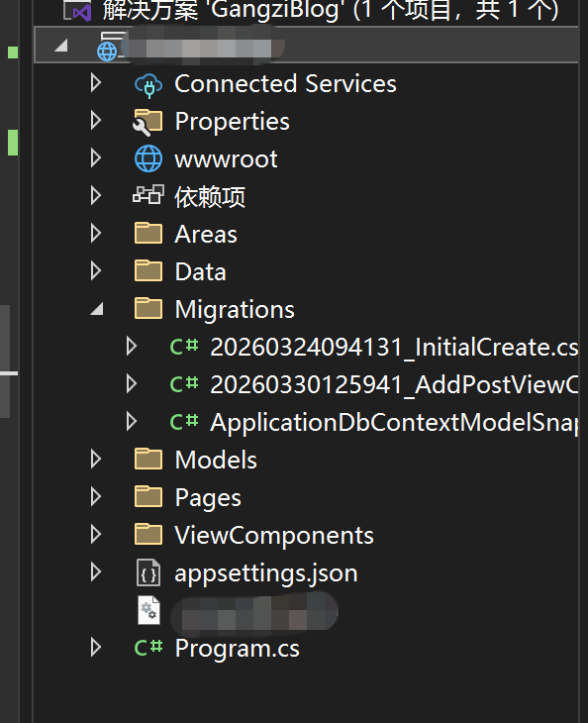Select the 20260330125941_AddPostViewC migration file

click(394, 384)
